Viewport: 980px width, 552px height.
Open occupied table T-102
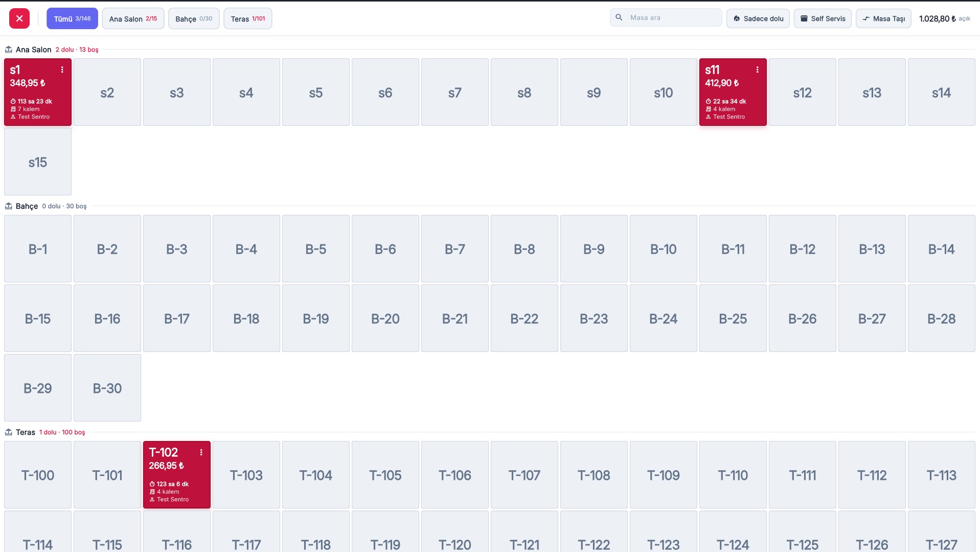(x=177, y=475)
